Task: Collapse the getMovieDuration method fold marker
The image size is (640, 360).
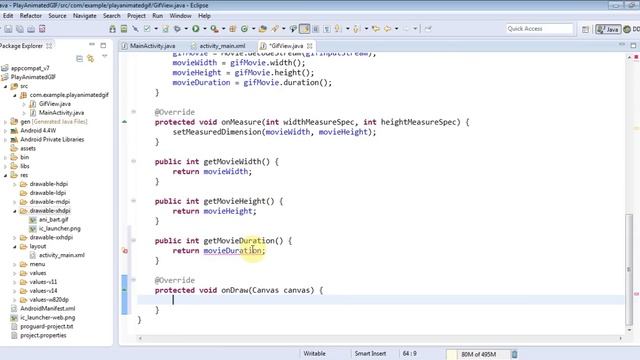Action: [133, 240]
